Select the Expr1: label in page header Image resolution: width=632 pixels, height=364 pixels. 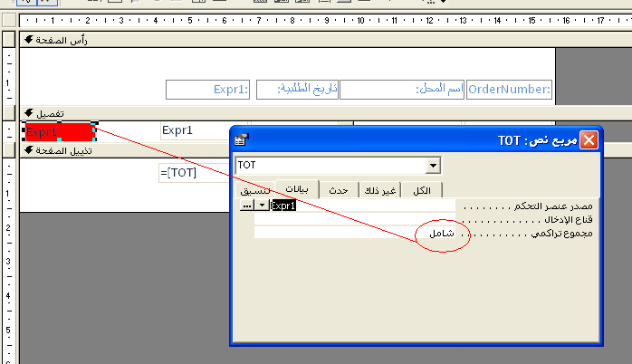click(207, 89)
